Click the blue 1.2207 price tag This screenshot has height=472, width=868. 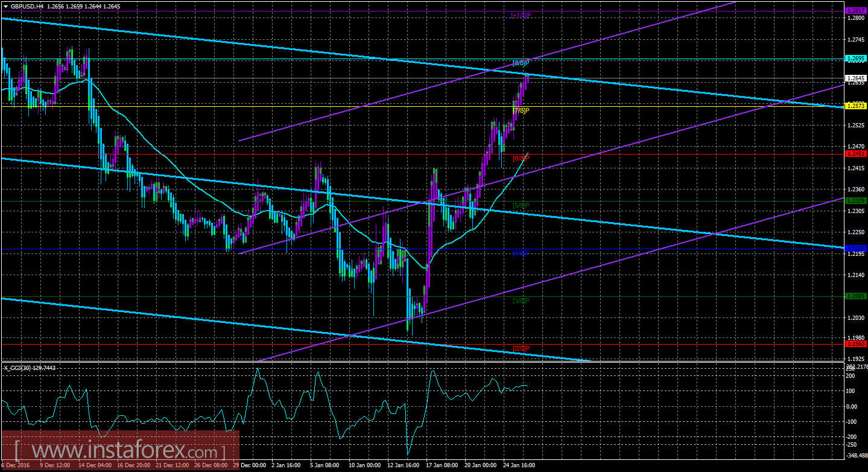coord(855,249)
